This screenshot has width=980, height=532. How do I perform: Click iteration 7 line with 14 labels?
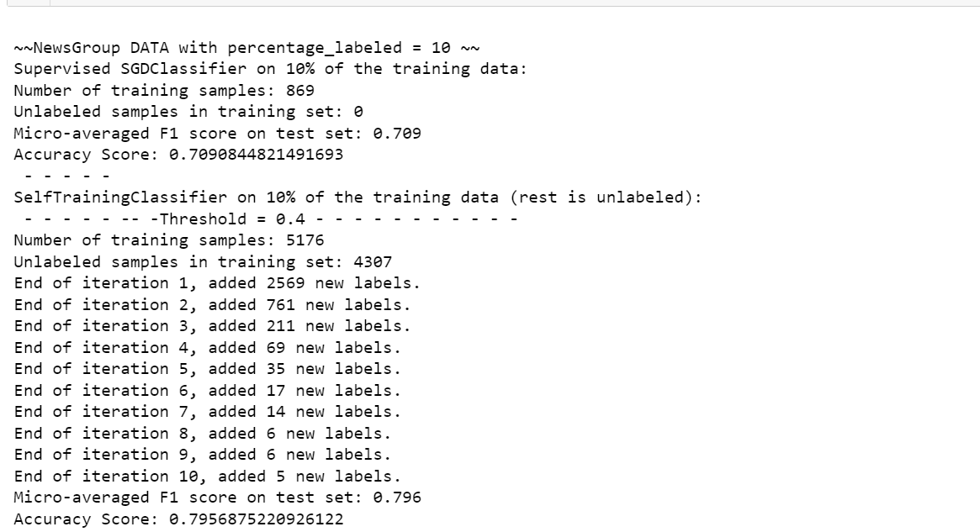(x=207, y=412)
